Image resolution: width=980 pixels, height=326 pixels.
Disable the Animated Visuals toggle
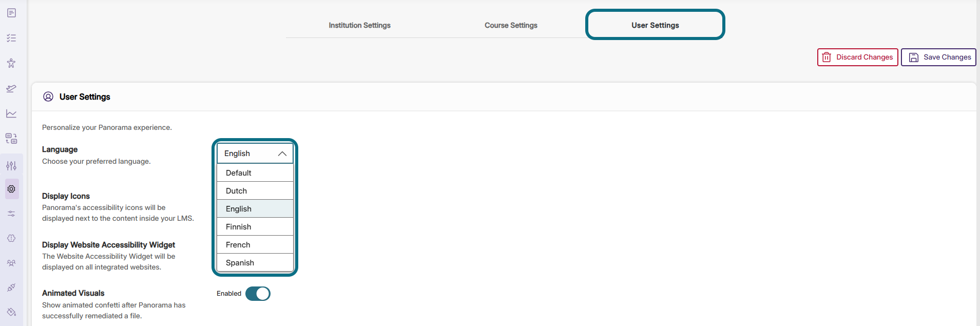[258, 294]
